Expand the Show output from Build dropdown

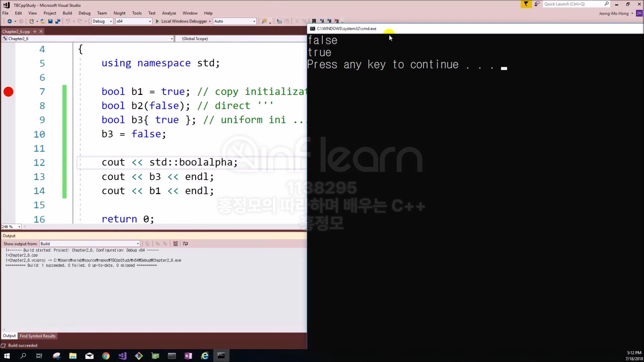[x=138, y=244]
